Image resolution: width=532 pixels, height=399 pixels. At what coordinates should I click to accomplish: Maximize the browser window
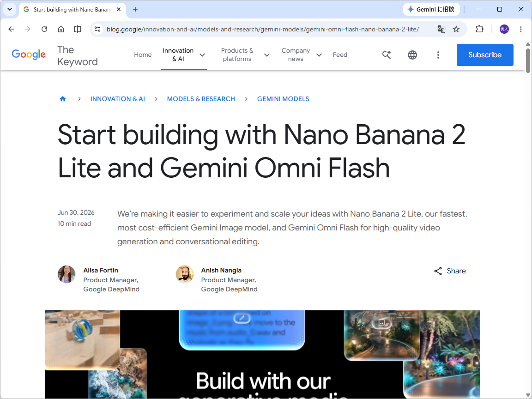point(499,10)
